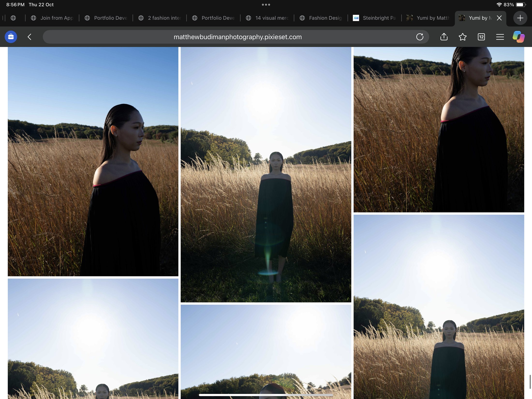This screenshot has width=532, height=399.
Task: Bookmark page with the star icon
Action: click(463, 37)
